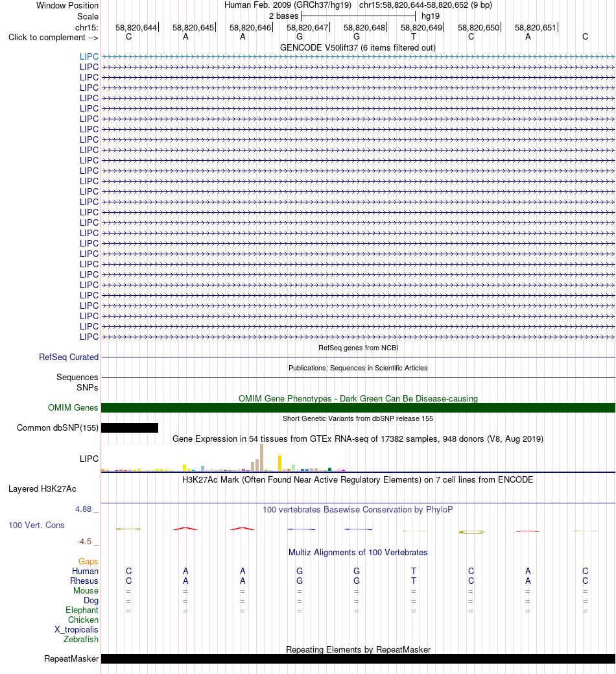Select the X_tropicalis alignment row label
The width and height of the screenshot is (616, 674).
tap(77, 630)
